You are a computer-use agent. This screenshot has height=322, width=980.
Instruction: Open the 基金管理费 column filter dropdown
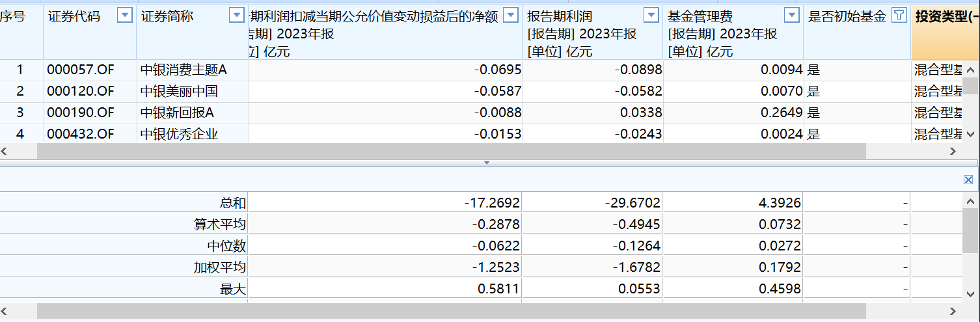pyautogui.click(x=791, y=16)
